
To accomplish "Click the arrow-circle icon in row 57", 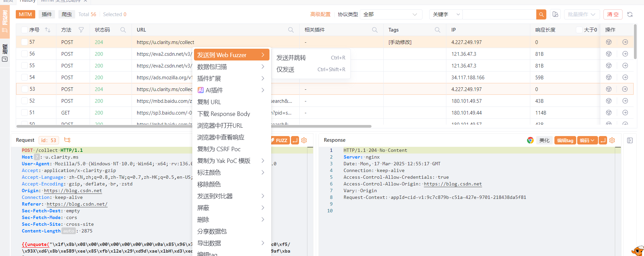I will tap(625, 42).
